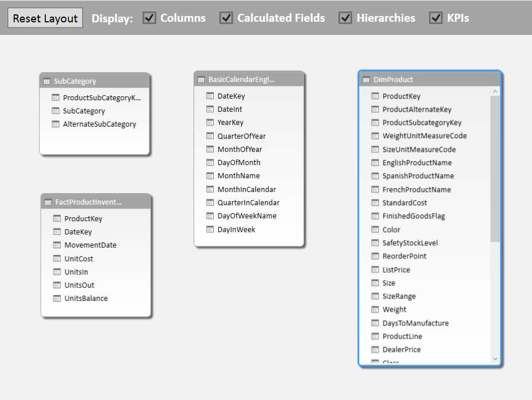
Task: Select QuarterInCalendar column
Action: click(x=249, y=202)
